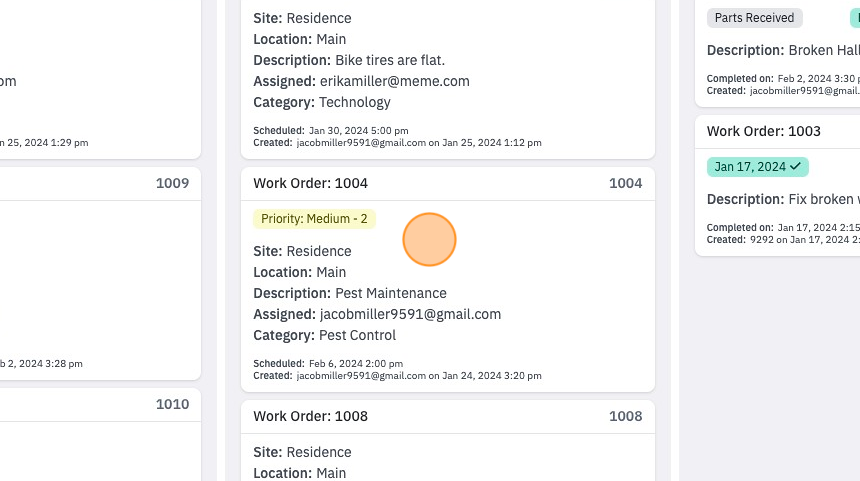The width and height of the screenshot is (860, 481).
Task: Click the 1008 order number label
Action: (x=625, y=416)
